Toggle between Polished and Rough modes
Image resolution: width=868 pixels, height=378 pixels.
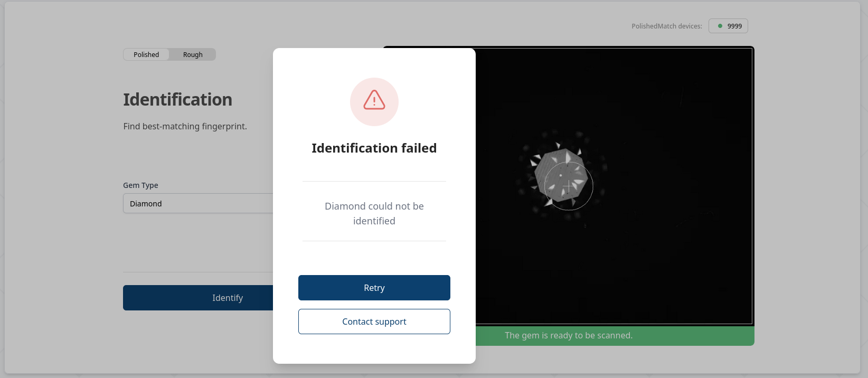click(169, 54)
